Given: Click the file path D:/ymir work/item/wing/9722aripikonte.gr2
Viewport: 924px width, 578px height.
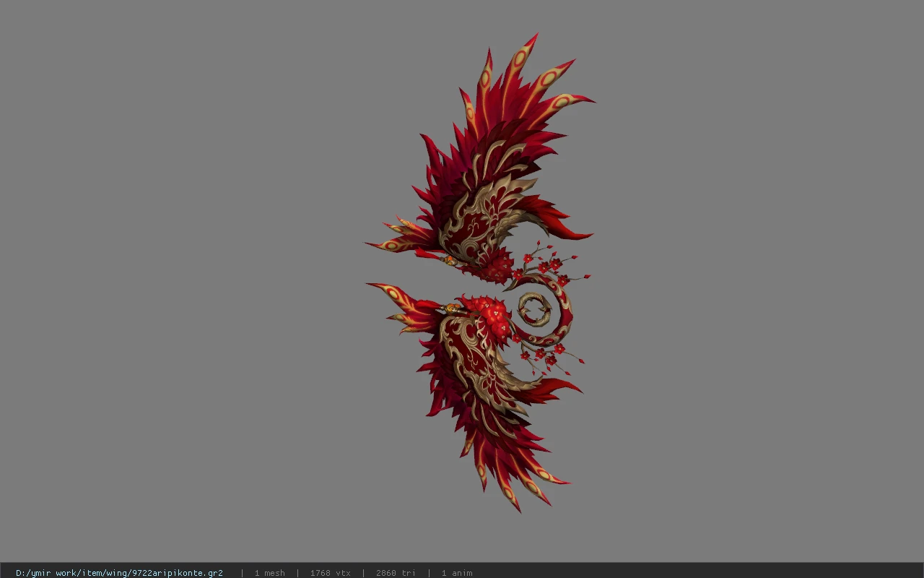Looking at the screenshot, I should coord(119,573).
